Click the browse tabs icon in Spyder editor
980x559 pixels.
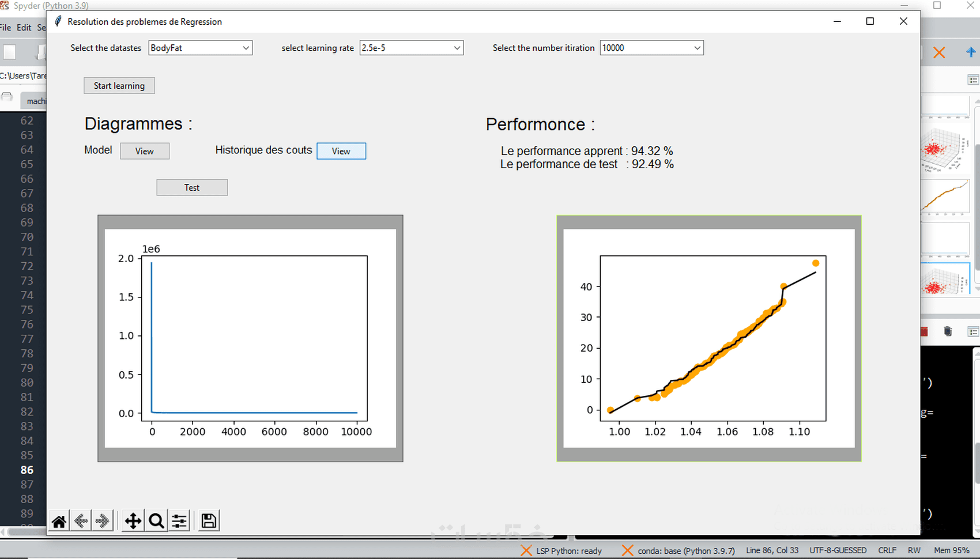7,97
